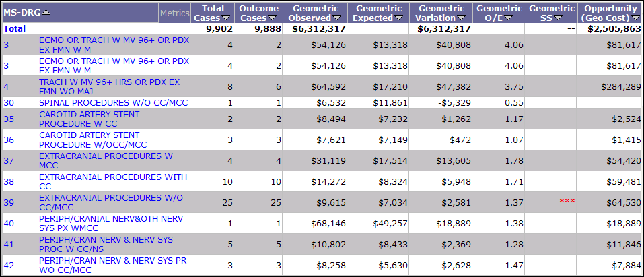Open the Total Cases column dropdown arrow
The width and height of the screenshot is (644, 277).
tap(225, 18)
